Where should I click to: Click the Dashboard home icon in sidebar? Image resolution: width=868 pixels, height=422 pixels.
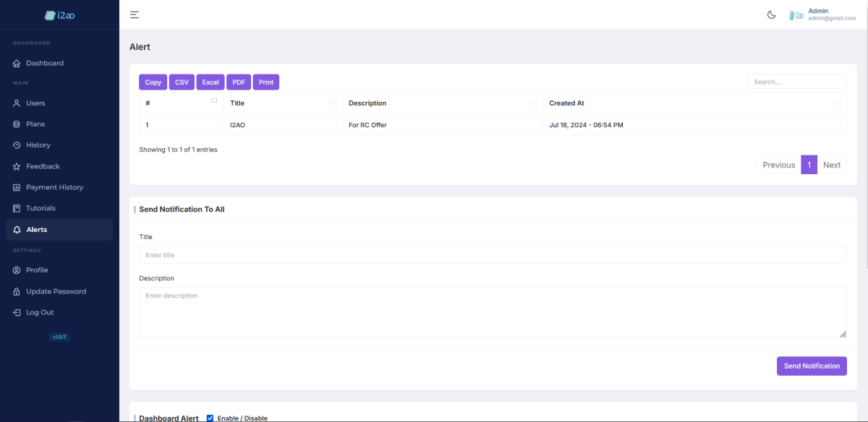point(17,64)
